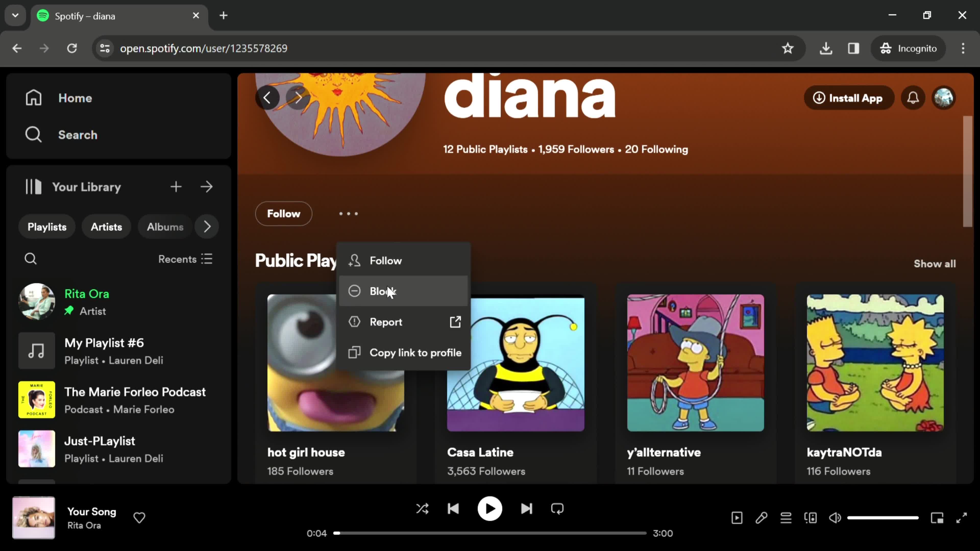The height and width of the screenshot is (551, 980).
Task: Click the queue/playlist icon in player
Action: point(786,518)
